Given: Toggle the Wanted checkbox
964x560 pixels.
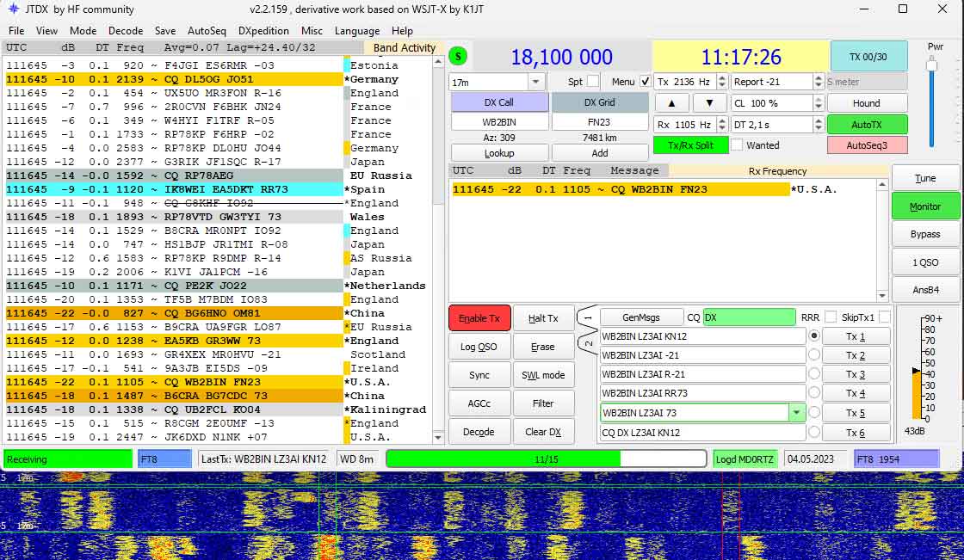Looking at the screenshot, I should [737, 145].
